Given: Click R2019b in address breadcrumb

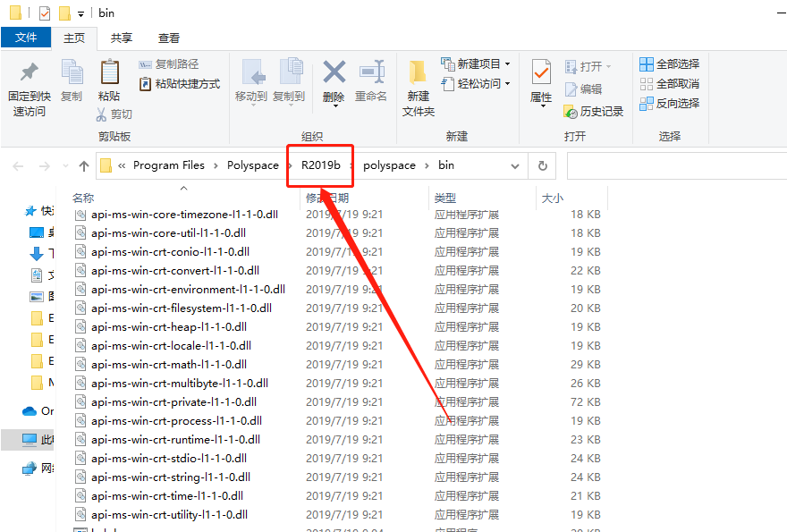Looking at the screenshot, I should click(321, 165).
